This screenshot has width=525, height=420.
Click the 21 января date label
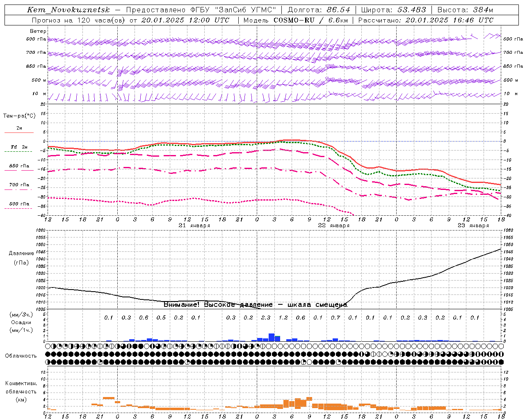(x=194, y=226)
